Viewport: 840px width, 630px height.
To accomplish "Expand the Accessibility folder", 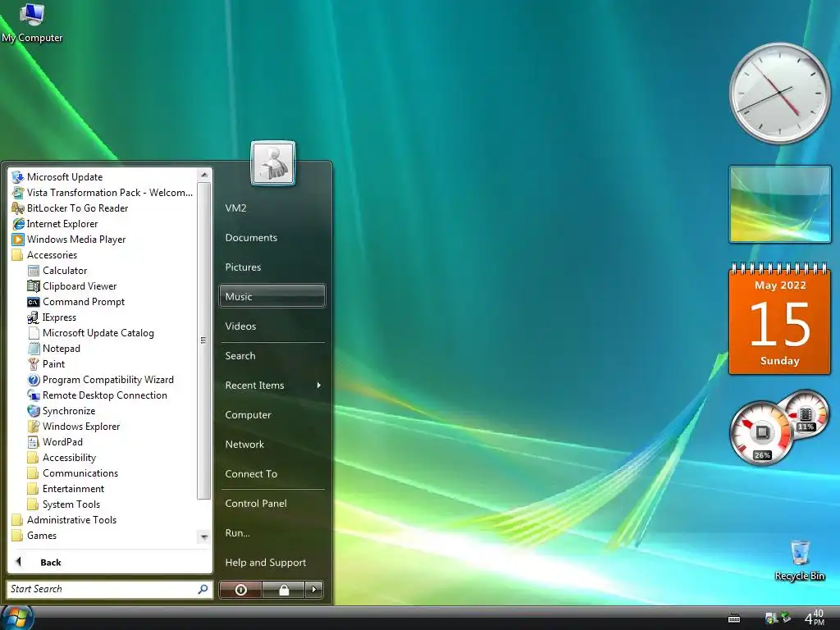I will pyautogui.click(x=62, y=458).
